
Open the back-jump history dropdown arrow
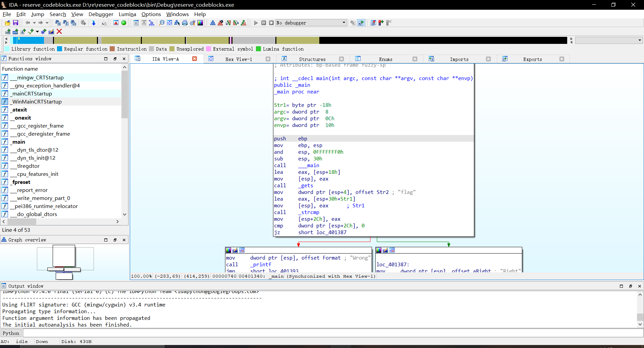point(34,23)
